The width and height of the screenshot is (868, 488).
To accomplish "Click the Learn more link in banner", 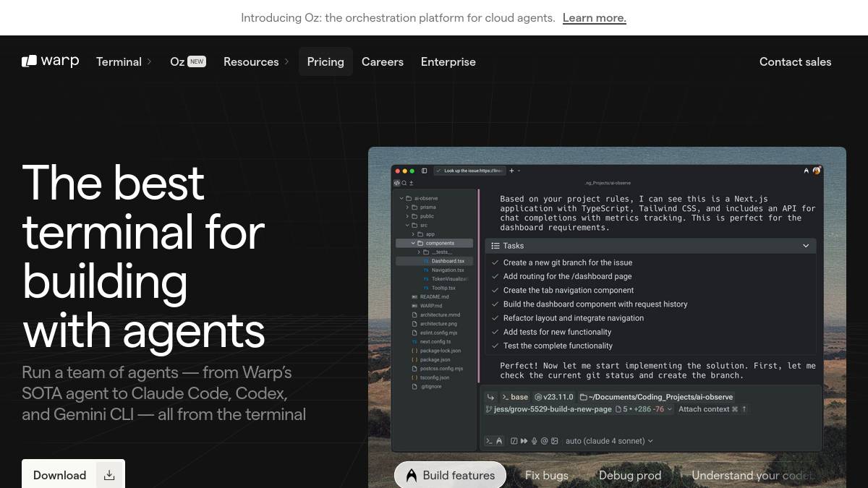I will (x=594, y=17).
